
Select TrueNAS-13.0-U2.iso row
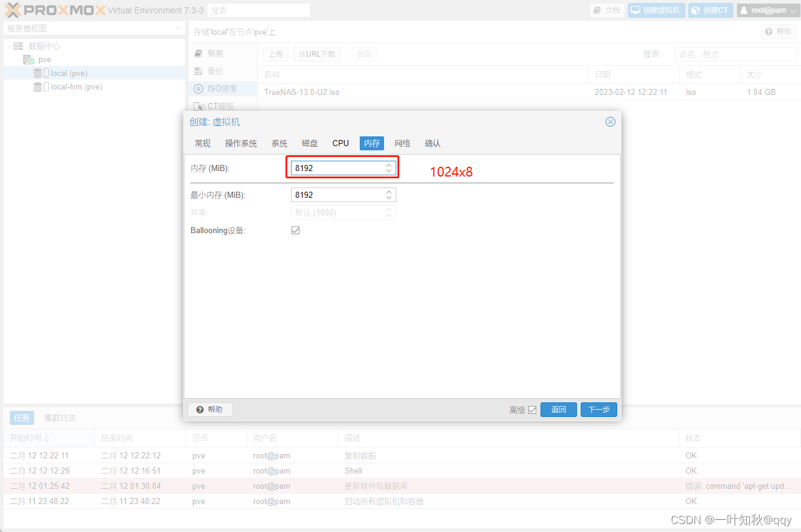click(530, 92)
